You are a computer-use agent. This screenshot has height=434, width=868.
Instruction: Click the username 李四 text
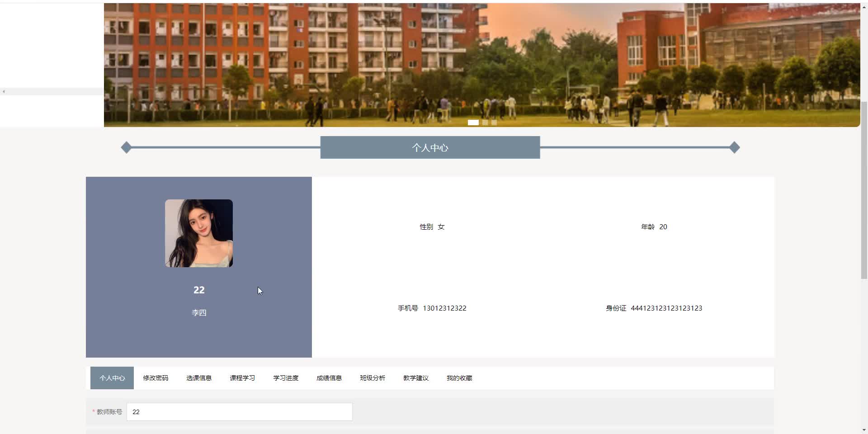pyautogui.click(x=199, y=312)
